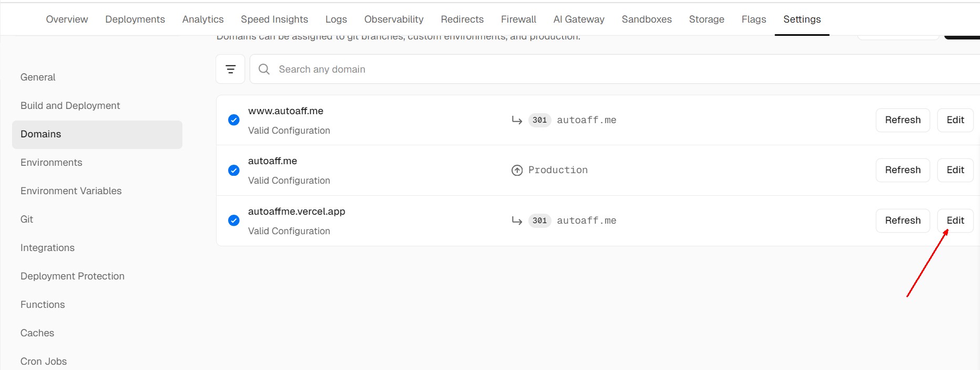Click Valid Configuration under autoaffme.vercel.app
Image resolution: width=980 pixels, height=370 pixels.
(x=289, y=231)
